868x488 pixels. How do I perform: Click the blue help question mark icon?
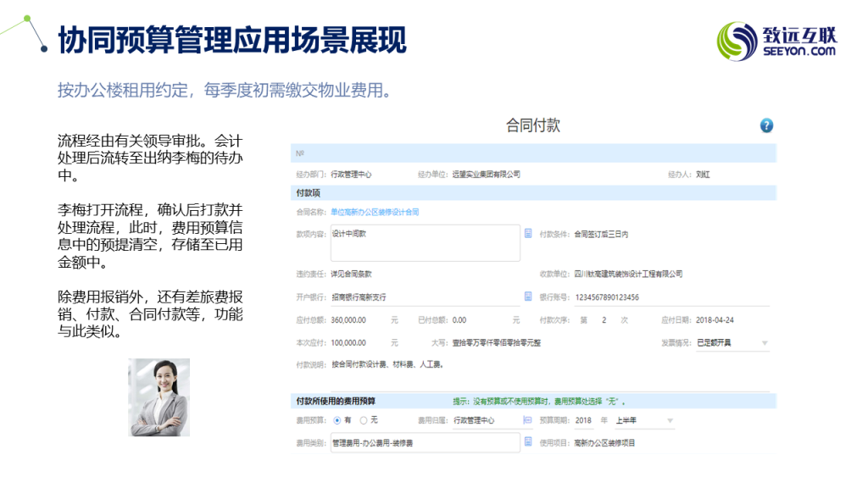pyautogui.click(x=766, y=126)
